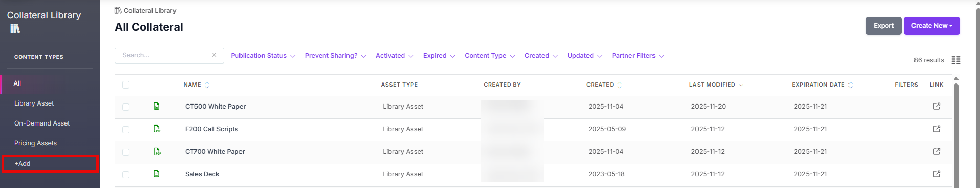Viewport: 980px width, 188px height.
Task: Expand the Prevent Sharing? filter
Action: [335, 56]
